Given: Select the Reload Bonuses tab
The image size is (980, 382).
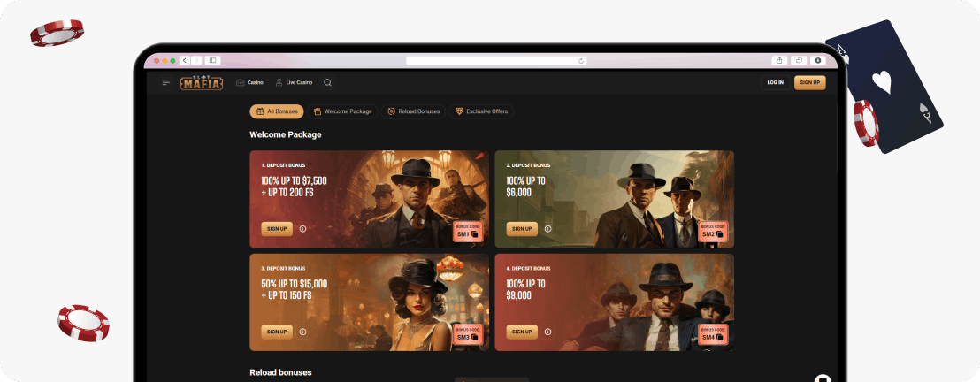Looking at the screenshot, I should [x=413, y=112].
